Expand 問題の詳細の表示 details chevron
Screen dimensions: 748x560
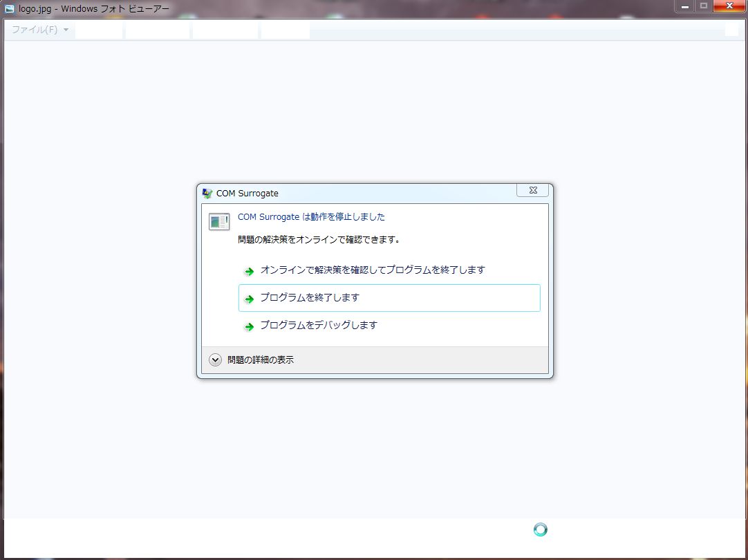pyautogui.click(x=215, y=360)
